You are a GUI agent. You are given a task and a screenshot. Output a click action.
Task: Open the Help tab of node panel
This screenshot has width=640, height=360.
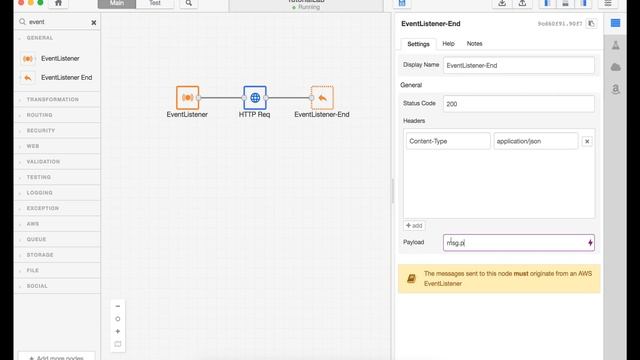448,43
